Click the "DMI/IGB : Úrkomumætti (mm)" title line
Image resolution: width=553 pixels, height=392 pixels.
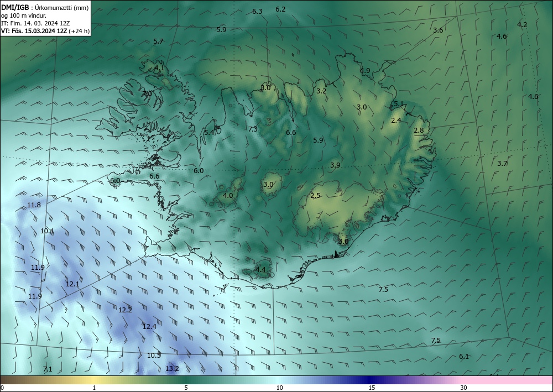(x=45, y=8)
